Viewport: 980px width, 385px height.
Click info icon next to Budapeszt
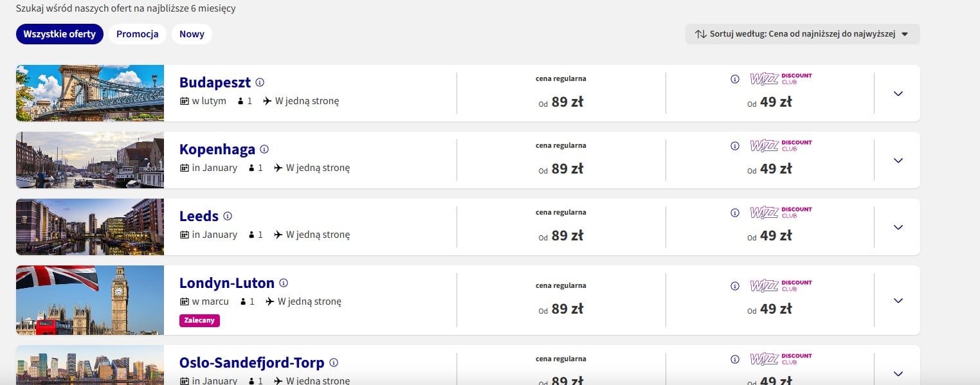point(260,82)
